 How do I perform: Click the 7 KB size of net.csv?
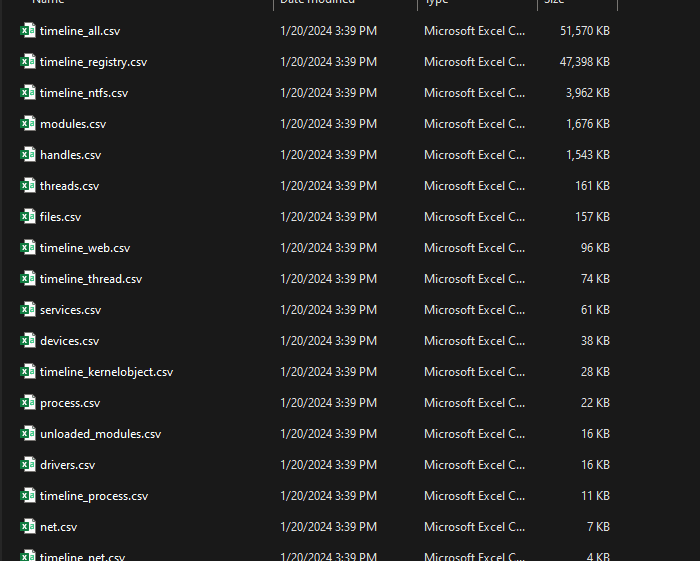[598, 527]
